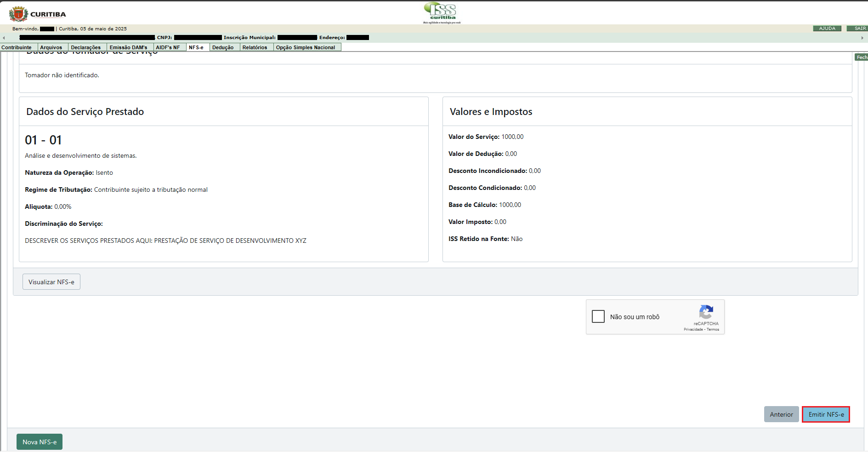This screenshot has height=453, width=868.
Task: Check the "Não sou um robô" checkbox
Action: tap(598, 316)
